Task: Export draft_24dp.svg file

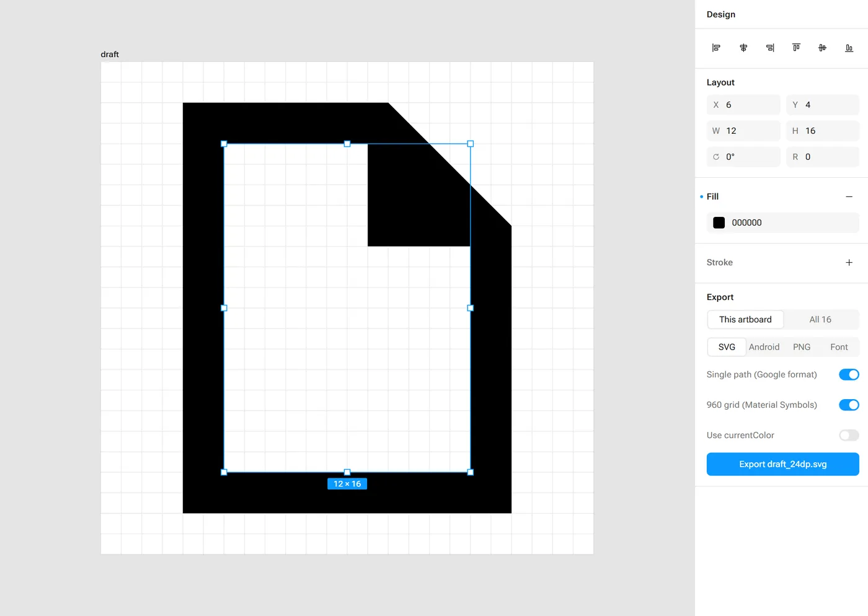Action: [x=782, y=464]
